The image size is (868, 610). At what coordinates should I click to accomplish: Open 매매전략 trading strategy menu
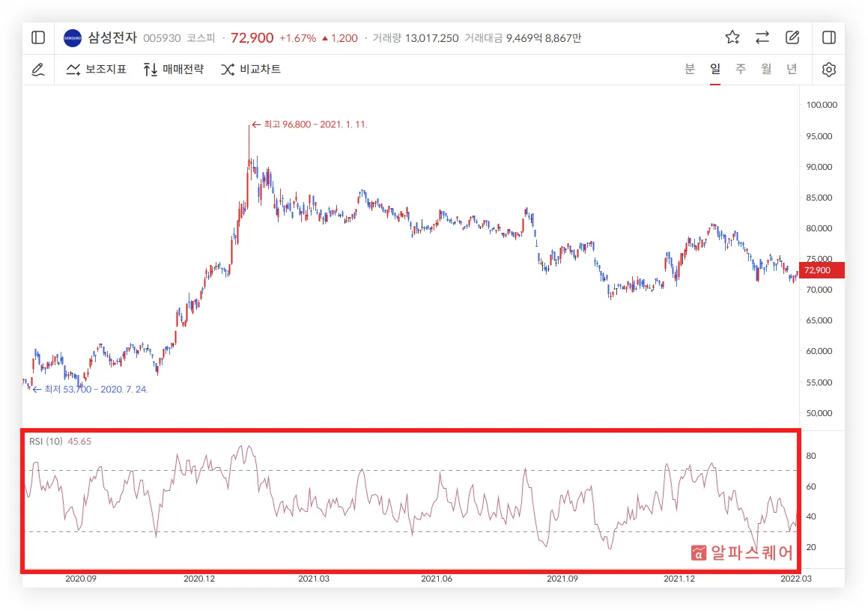pos(173,69)
